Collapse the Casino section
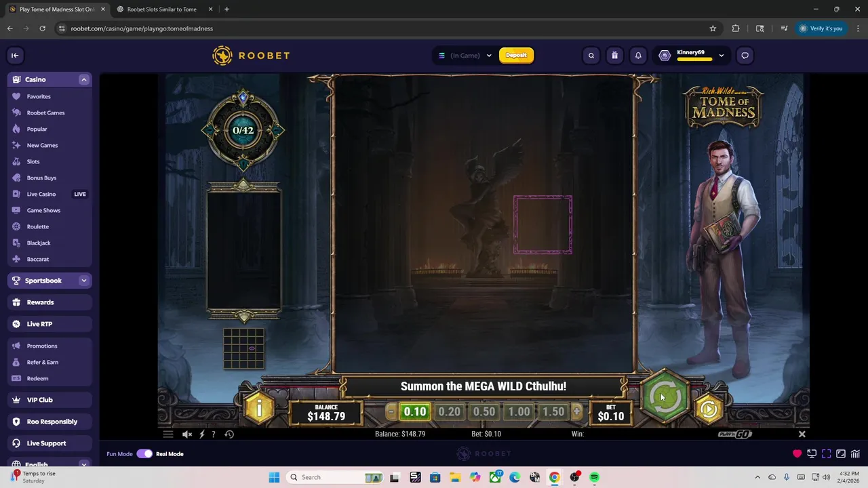The width and height of the screenshot is (868, 488). 84,79
